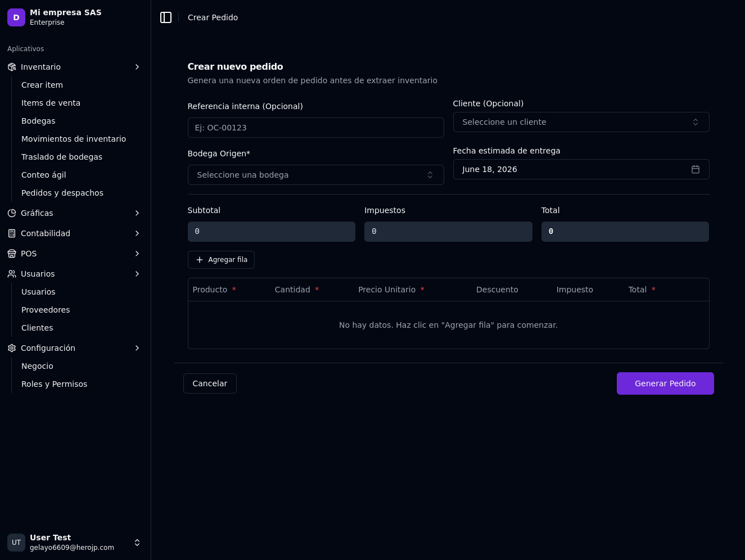Click the Impuesto column header

click(575, 290)
